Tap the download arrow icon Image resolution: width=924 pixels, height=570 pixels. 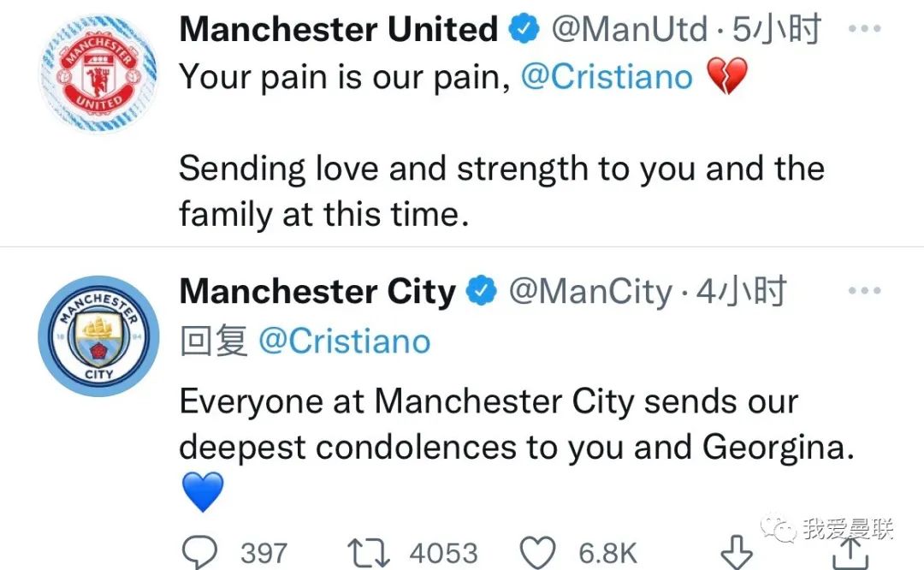(737, 552)
